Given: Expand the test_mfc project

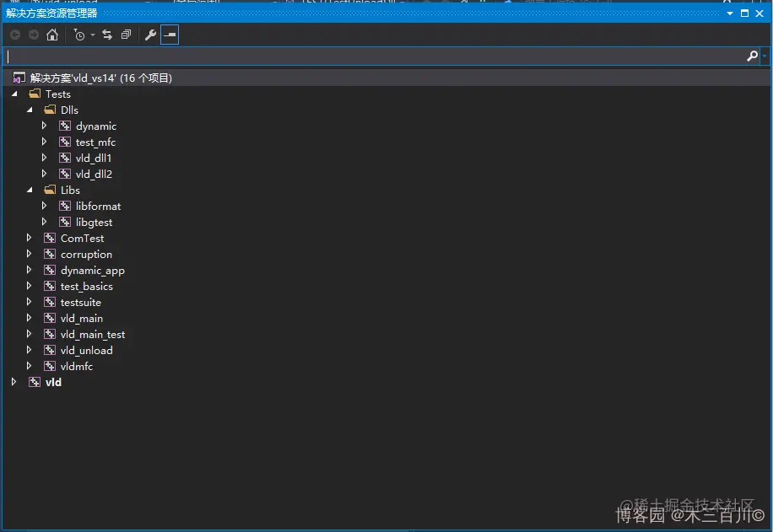Looking at the screenshot, I should (x=45, y=142).
